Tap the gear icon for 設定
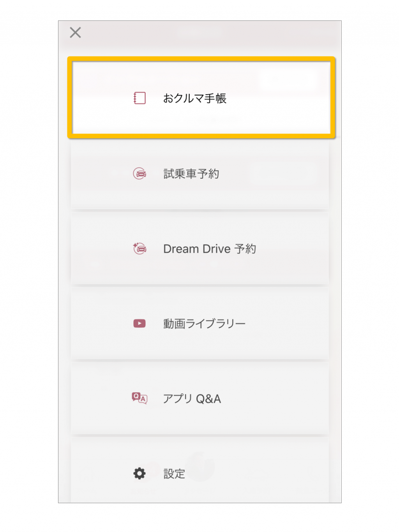Image resolution: width=399 pixels, height=532 pixels. pyautogui.click(x=139, y=473)
